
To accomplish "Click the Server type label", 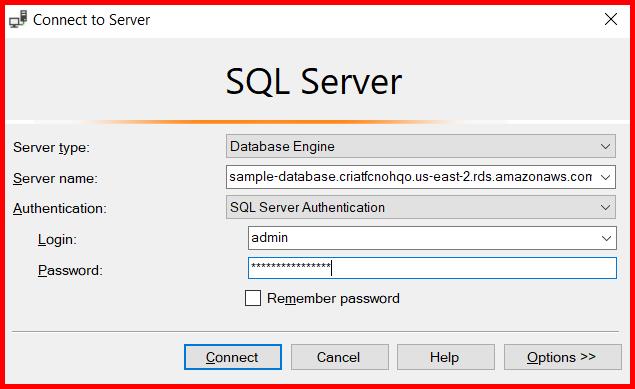I will 51,147.
